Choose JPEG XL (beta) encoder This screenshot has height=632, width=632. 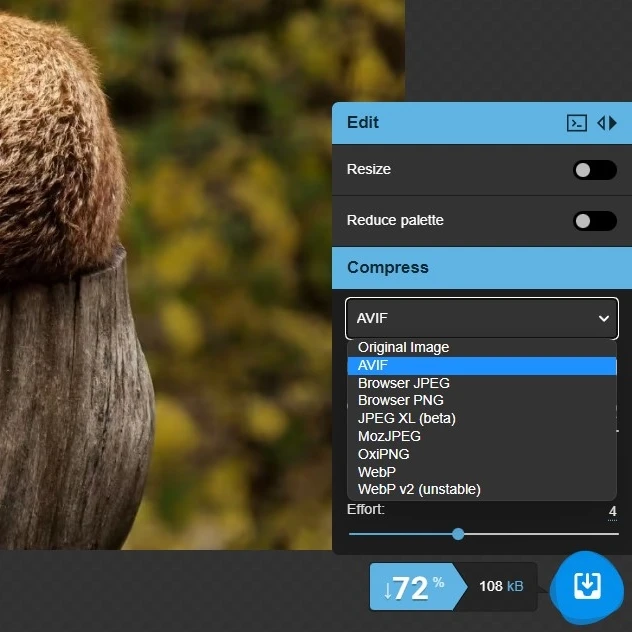407,418
